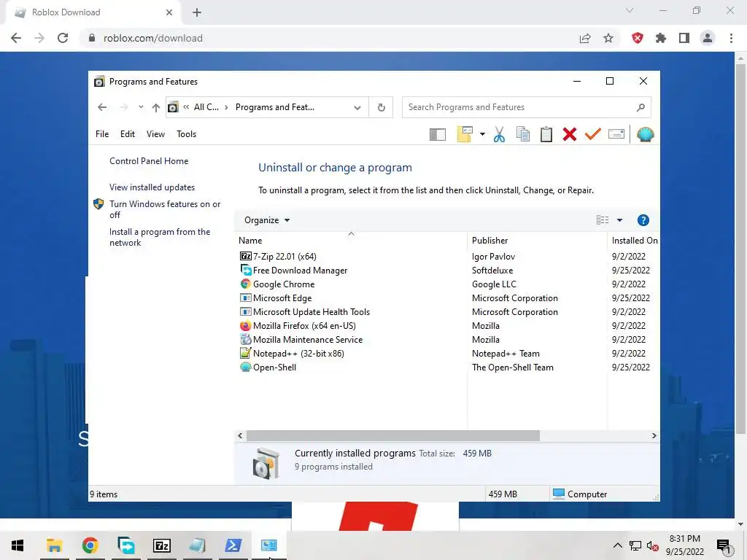Open the Tools menu
The image size is (747, 560).
coord(186,134)
